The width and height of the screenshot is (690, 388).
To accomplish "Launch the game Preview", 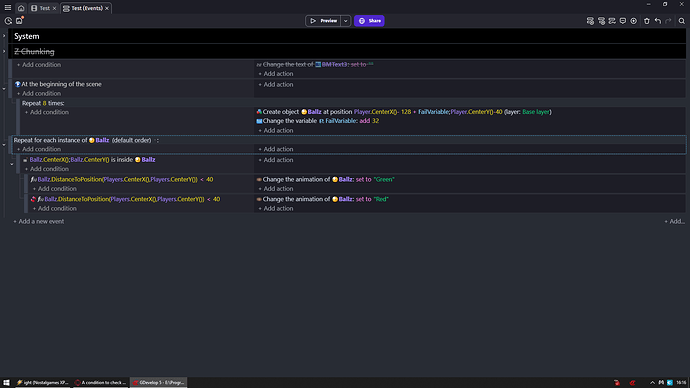I will (x=323, y=21).
